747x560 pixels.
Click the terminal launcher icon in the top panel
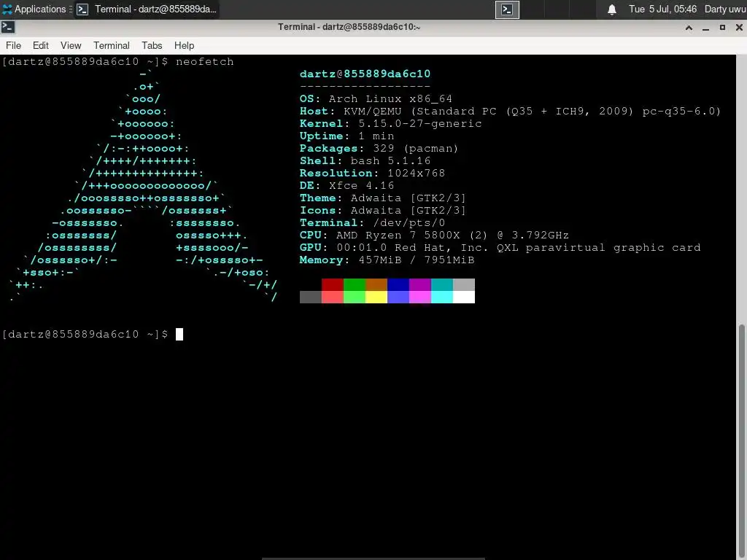click(x=507, y=9)
